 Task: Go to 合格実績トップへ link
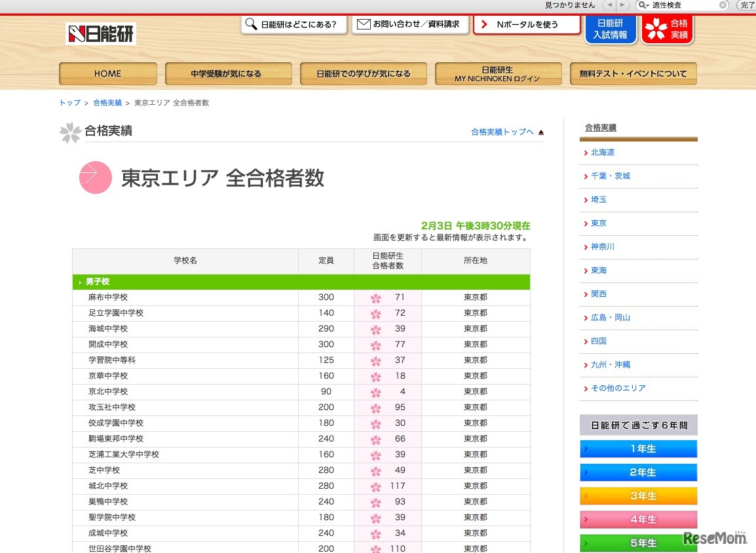tap(502, 132)
